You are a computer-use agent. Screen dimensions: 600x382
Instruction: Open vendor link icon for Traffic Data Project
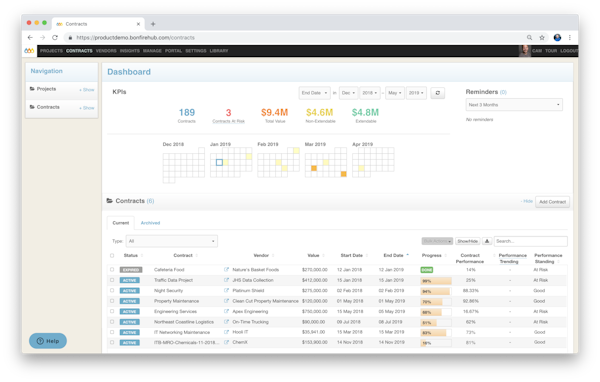pos(227,280)
